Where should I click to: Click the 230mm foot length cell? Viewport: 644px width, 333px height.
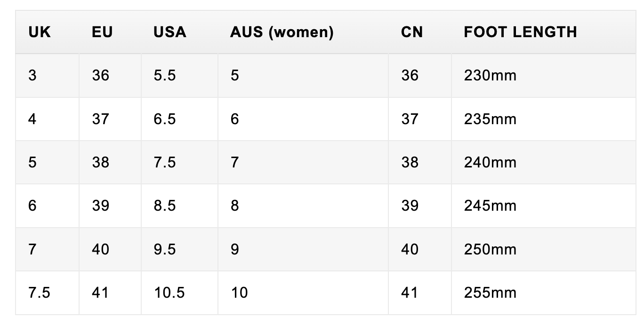coord(490,75)
